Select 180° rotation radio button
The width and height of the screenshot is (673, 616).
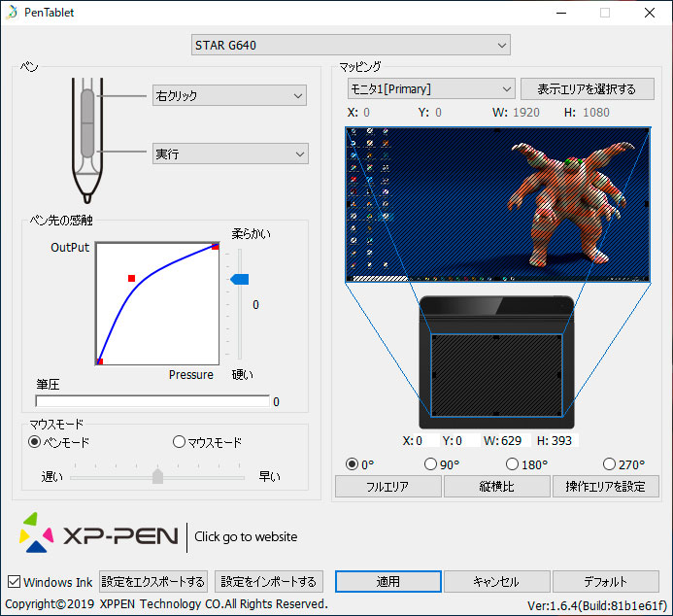pos(512,464)
